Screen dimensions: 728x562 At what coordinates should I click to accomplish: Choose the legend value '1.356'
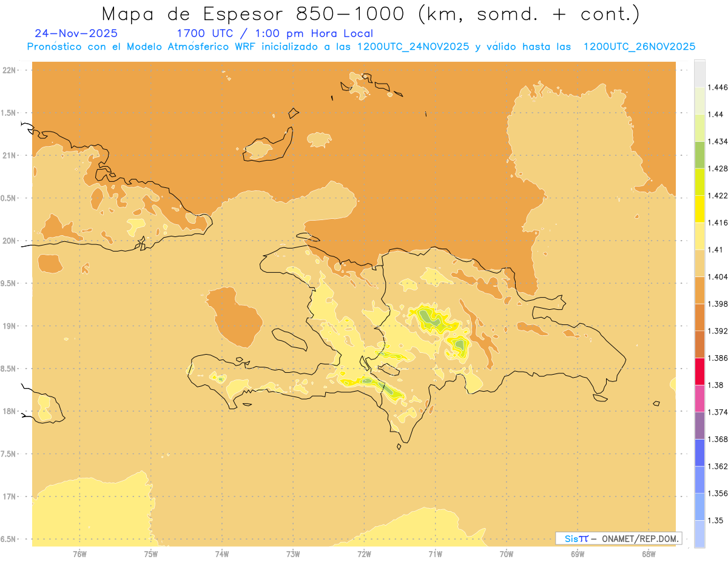[x=719, y=493]
